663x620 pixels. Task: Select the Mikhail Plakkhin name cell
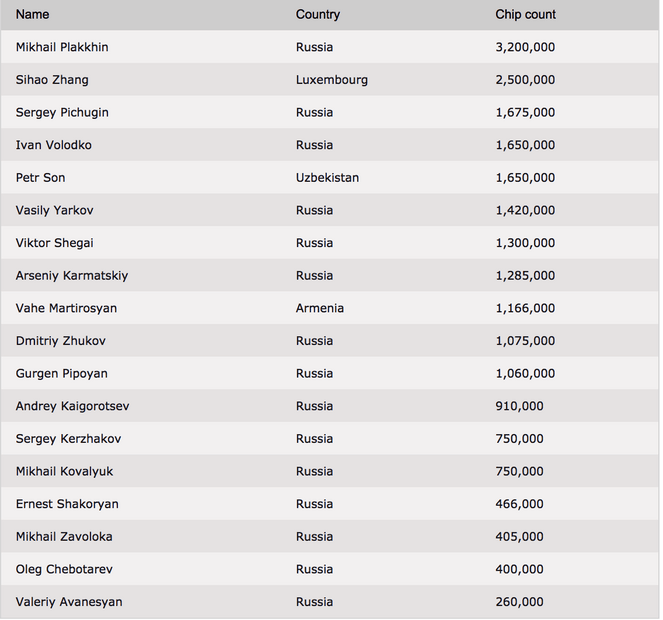click(62, 47)
